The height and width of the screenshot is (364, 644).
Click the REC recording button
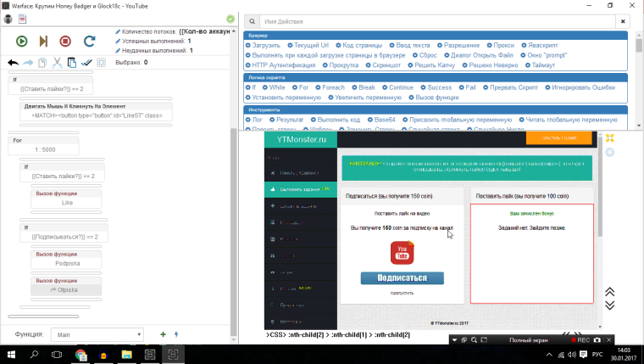[x=580, y=340]
